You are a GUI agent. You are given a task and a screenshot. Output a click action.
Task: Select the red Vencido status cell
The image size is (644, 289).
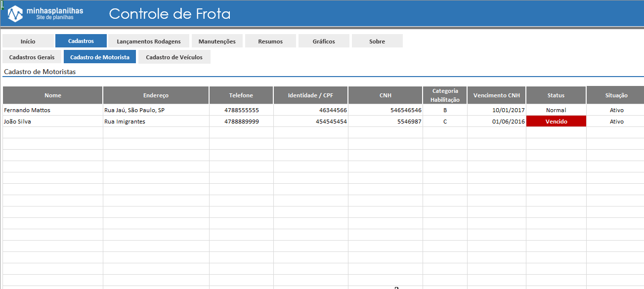click(x=556, y=121)
